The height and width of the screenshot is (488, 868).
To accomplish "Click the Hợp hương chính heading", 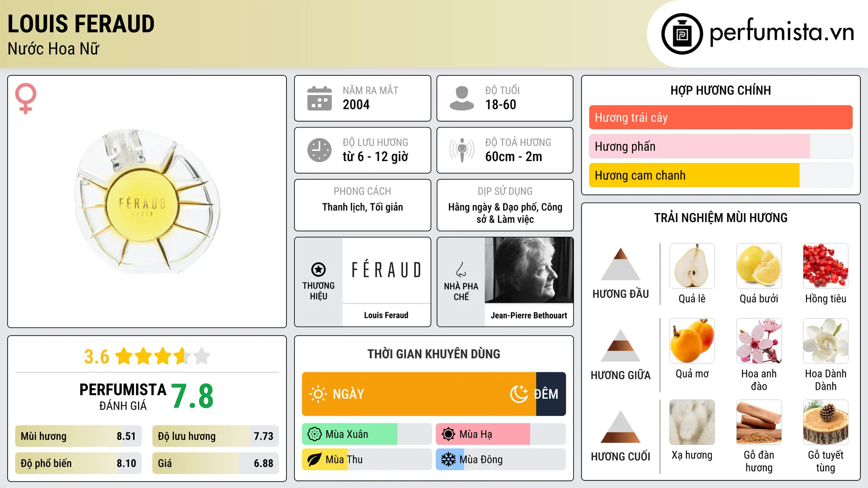I will (x=721, y=90).
